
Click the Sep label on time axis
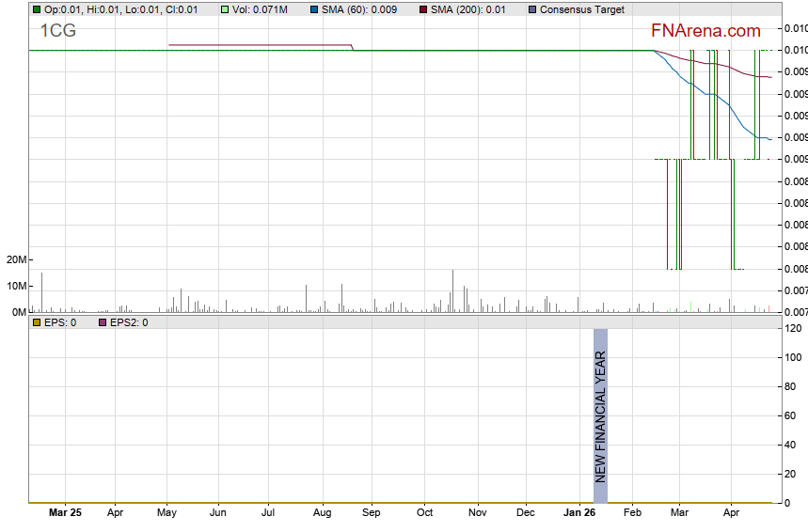[x=371, y=513]
